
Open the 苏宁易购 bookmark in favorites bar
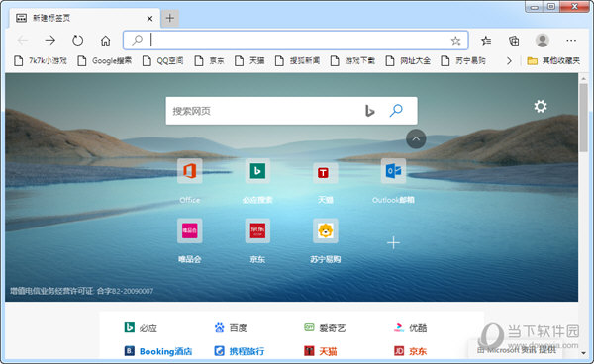point(463,60)
